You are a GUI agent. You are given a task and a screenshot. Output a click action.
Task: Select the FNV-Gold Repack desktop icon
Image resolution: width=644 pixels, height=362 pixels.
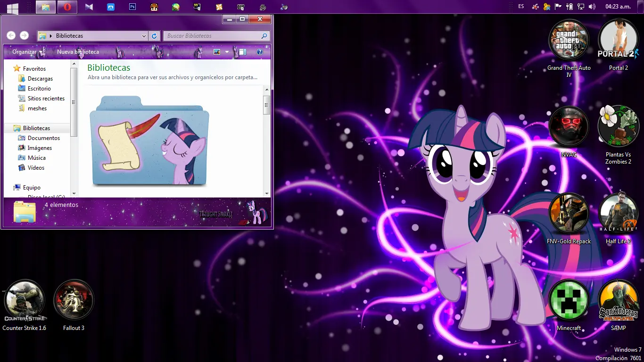click(569, 219)
